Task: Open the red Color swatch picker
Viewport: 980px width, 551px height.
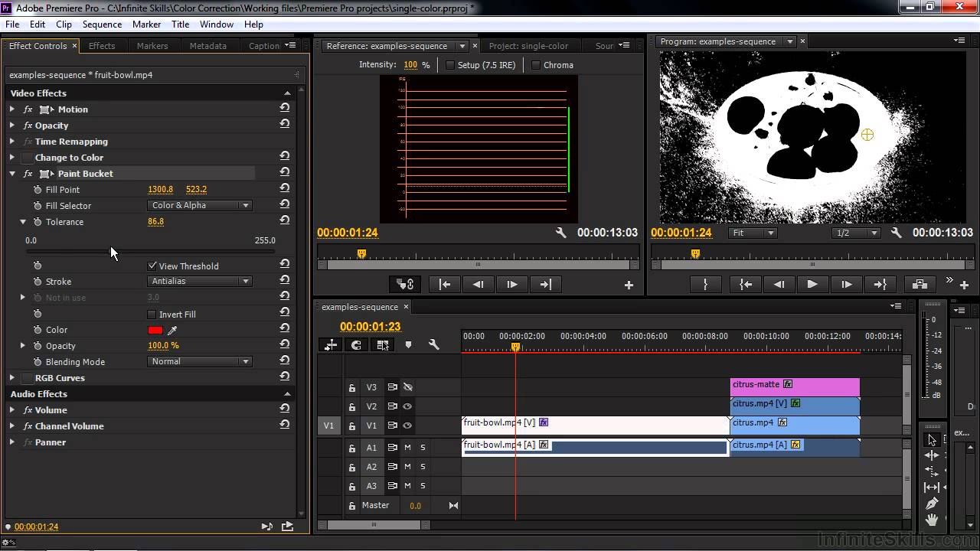Action: pyautogui.click(x=155, y=330)
